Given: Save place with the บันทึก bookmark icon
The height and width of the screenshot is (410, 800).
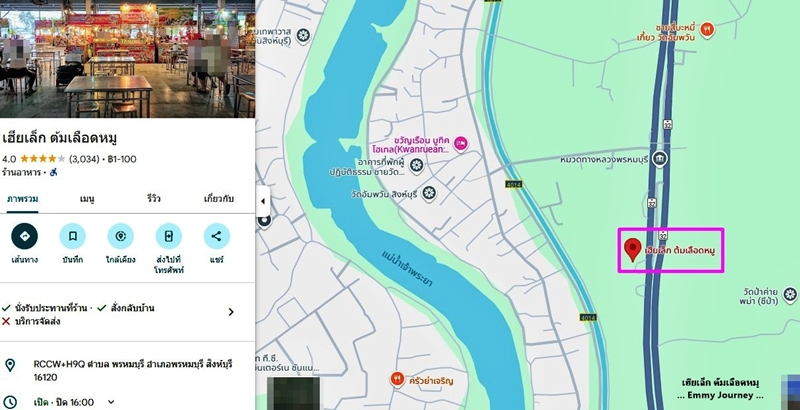Looking at the screenshot, I should (72, 236).
